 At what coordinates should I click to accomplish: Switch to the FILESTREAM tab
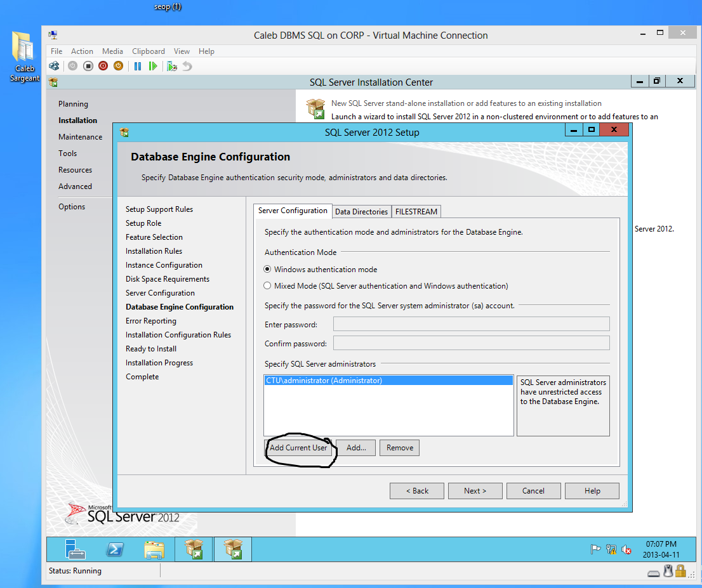coord(416,212)
